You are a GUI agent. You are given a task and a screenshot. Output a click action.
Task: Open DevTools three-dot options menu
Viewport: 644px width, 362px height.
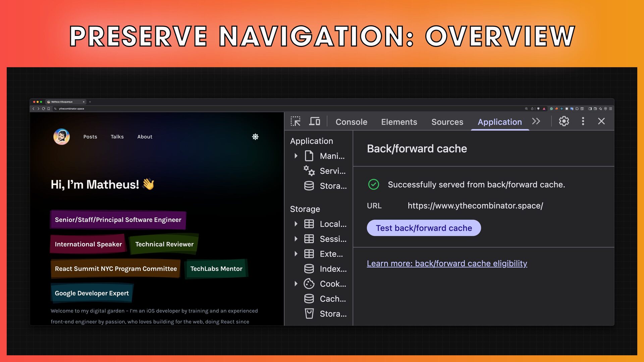coord(583,121)
